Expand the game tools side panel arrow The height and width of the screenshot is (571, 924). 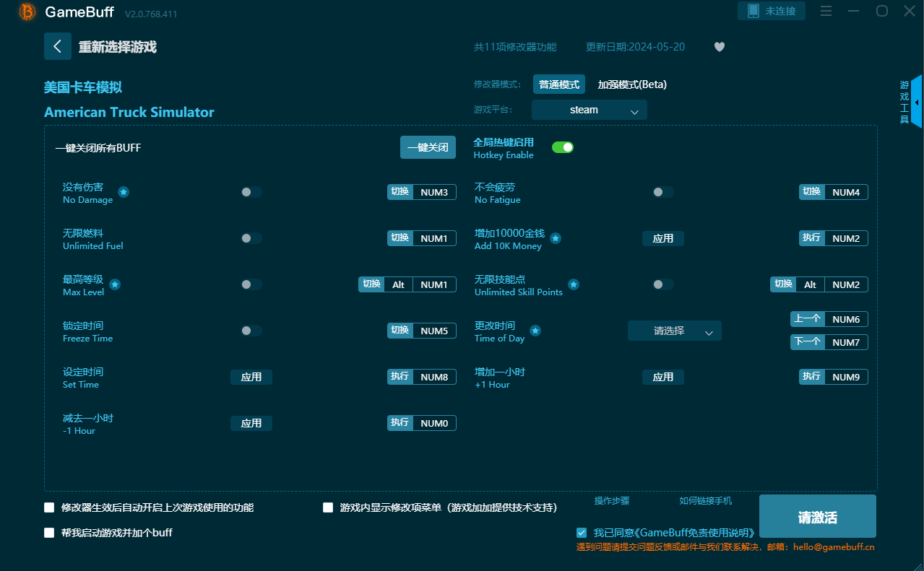tap(916, 103)
